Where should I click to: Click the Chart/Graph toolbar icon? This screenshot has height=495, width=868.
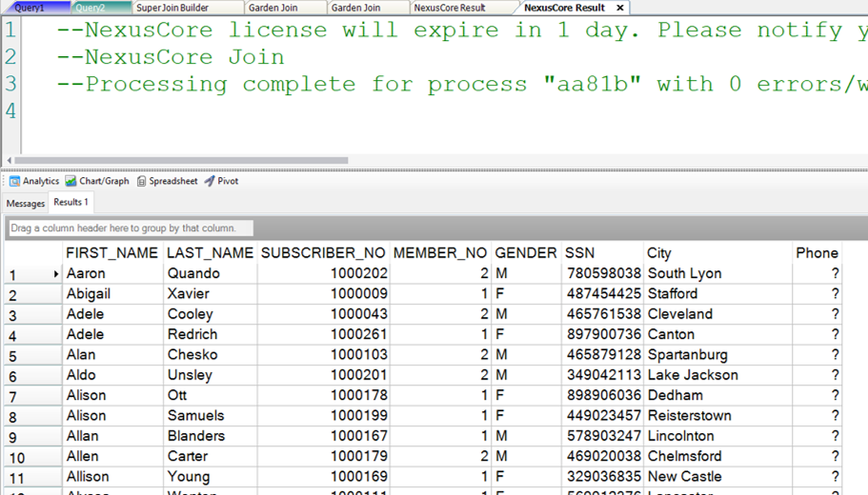click(97, 181)
